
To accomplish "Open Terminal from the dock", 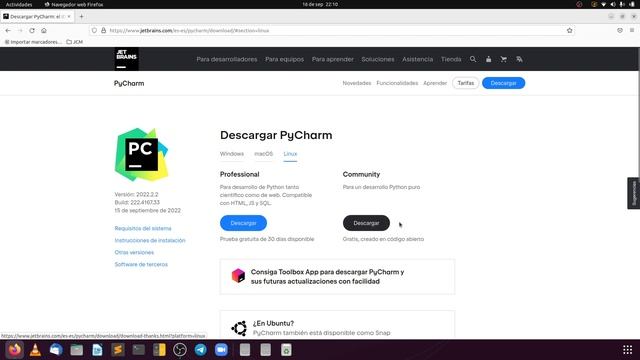I will [138, 350].
